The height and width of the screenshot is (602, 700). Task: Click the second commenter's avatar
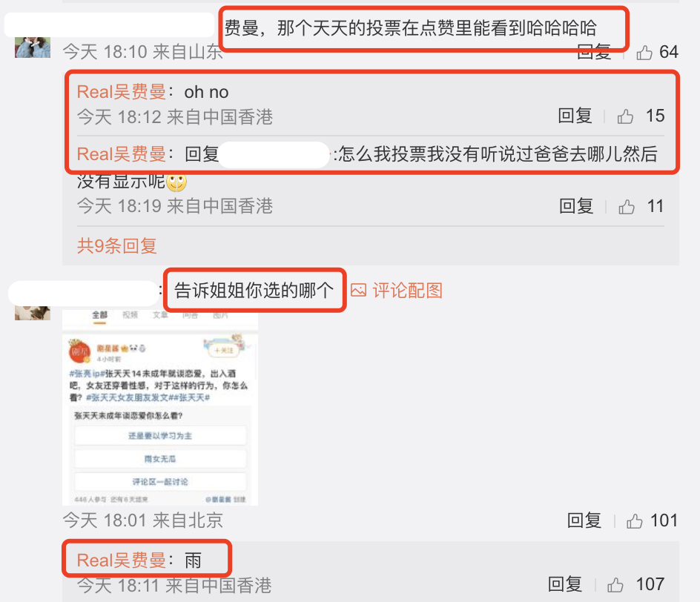(x=33, y=314)
